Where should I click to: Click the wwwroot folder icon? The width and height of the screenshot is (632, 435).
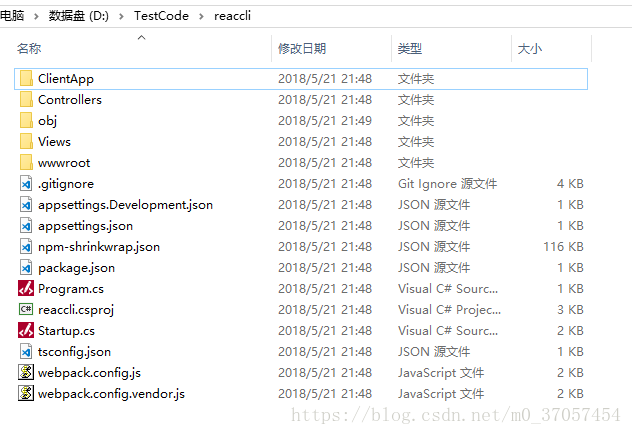pyautogui.click(x=26, y=162)
